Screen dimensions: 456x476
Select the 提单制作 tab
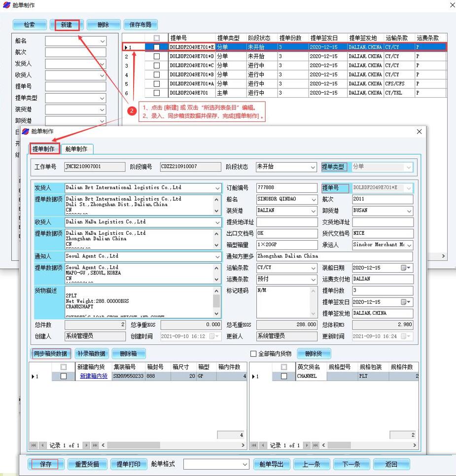tap(43, 149)
